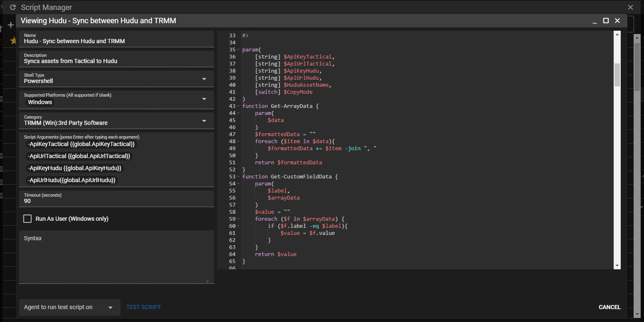Fold function Get-CustomFieldData at line 53

pyautogui.click(x=238, y=177)
